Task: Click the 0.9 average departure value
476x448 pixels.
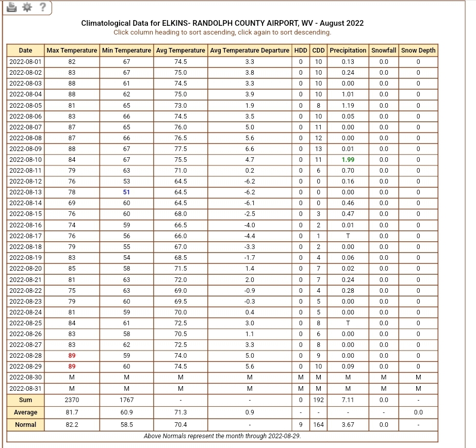Action: [x=250, y=412]
